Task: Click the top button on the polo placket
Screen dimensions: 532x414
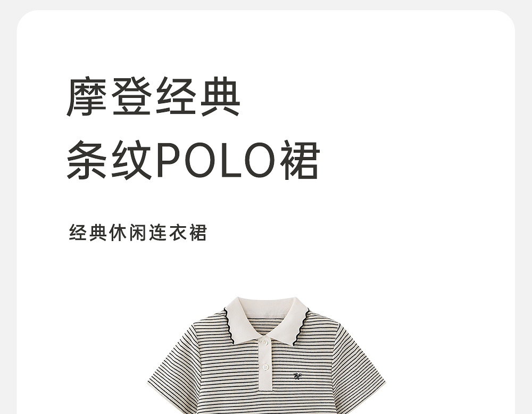Action: [x=265, y=342]
